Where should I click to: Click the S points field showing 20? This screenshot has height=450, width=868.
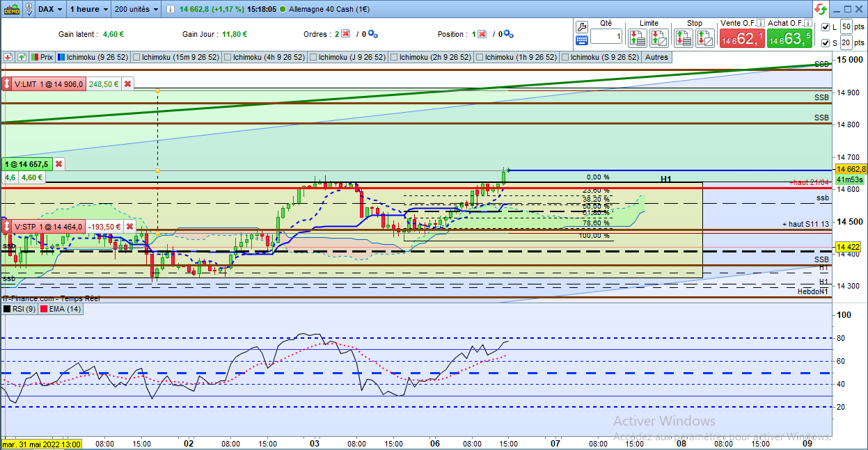[x=846, y=43]
